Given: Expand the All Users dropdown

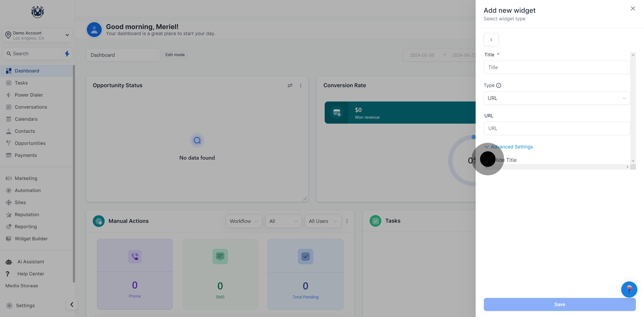Looking at the screenshot, I should tap(323, 221).
